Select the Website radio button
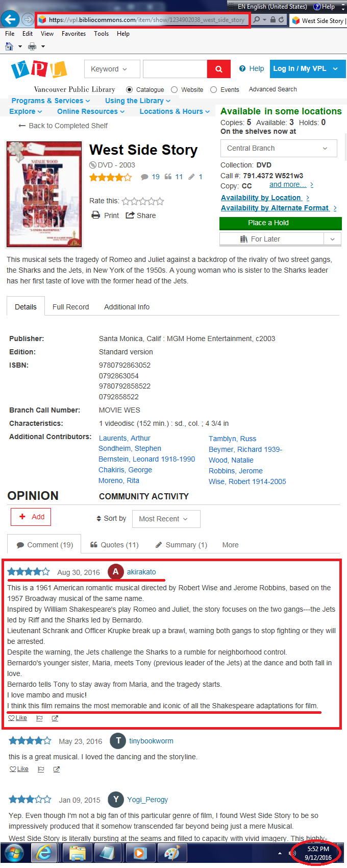The image size is (347, 868). tap(175, 89)
